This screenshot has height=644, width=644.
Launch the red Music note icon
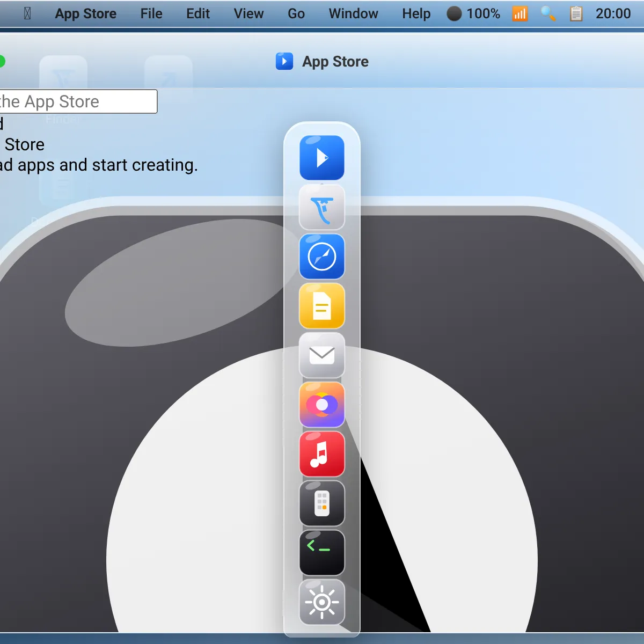pos(322,454)
